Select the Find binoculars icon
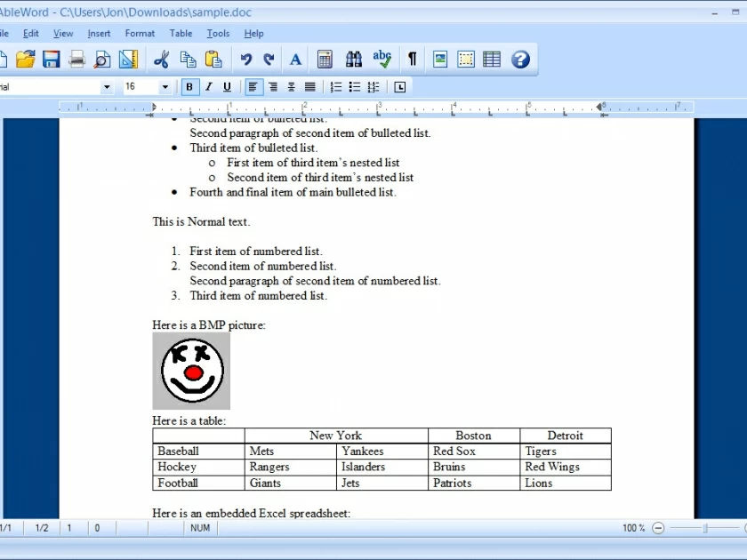This screenshot has height=560, width=747. pyautogui.click(x=354, y=59)
